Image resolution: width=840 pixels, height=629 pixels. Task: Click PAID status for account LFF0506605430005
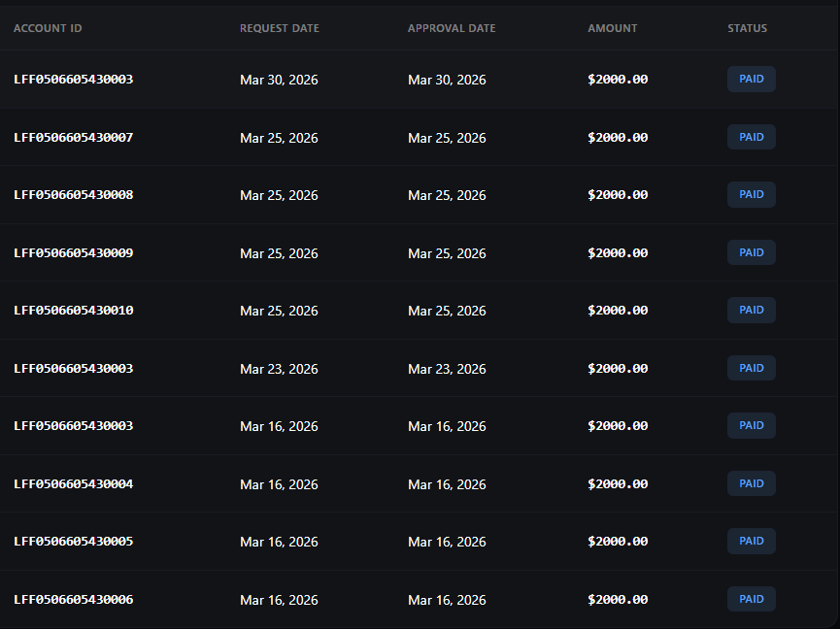coord(751,542)
